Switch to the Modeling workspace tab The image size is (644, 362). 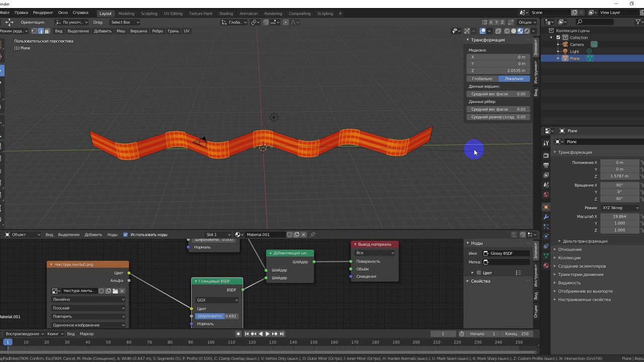point(126,14)
